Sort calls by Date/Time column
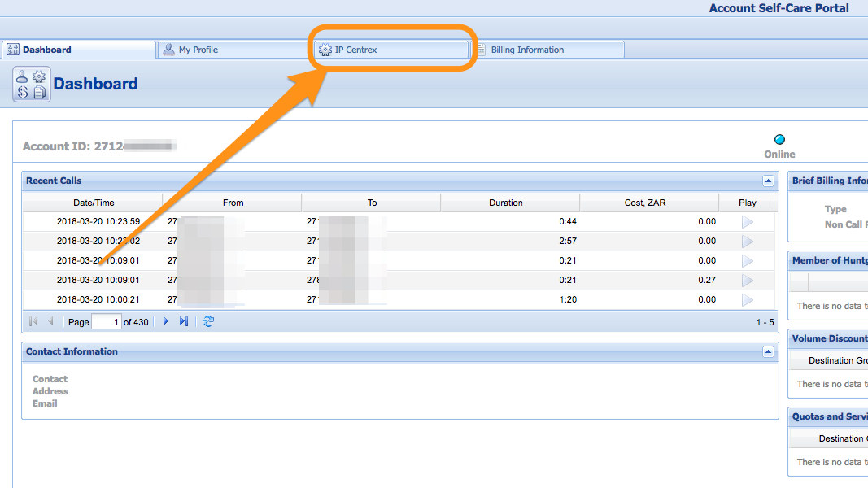Viewport: 868px width, 488px height. coord(93,203)
